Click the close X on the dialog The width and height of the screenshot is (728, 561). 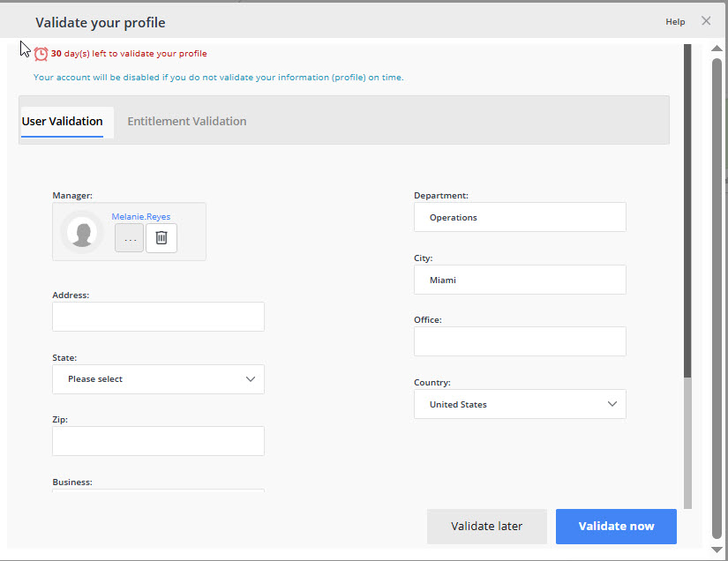click(x=706, y=21)
